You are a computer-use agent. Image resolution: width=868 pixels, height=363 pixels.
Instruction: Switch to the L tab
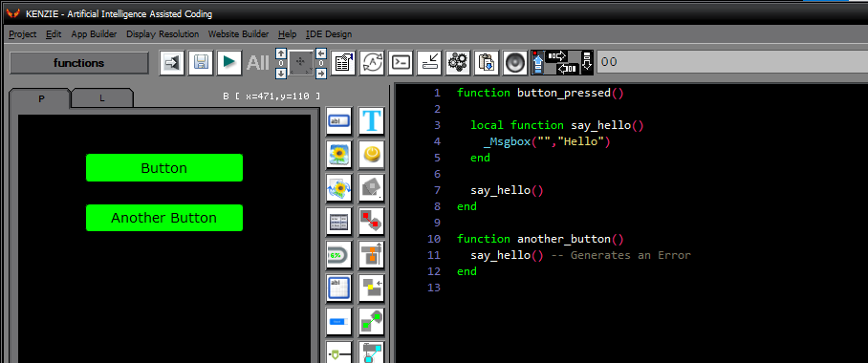102,98
